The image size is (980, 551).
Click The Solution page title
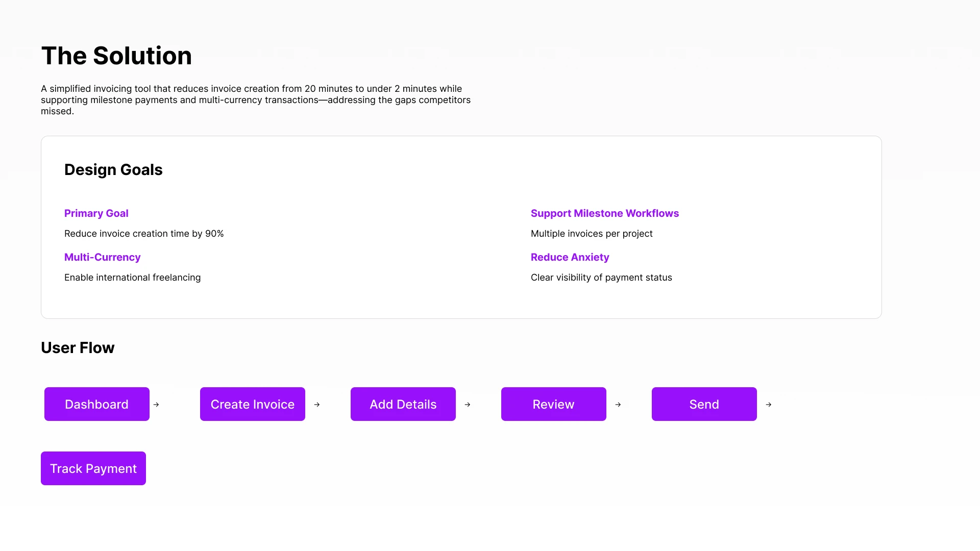116,56
